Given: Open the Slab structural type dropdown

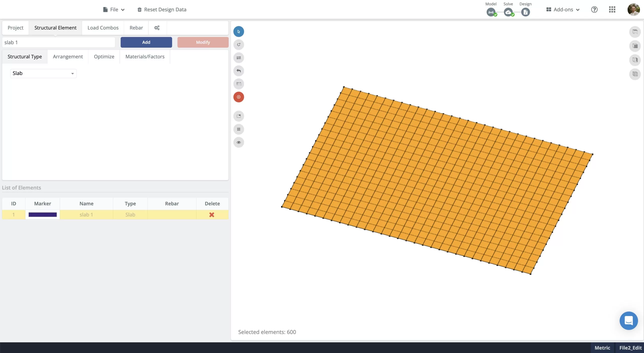Looking at the screenshot, I should point(43,73).
